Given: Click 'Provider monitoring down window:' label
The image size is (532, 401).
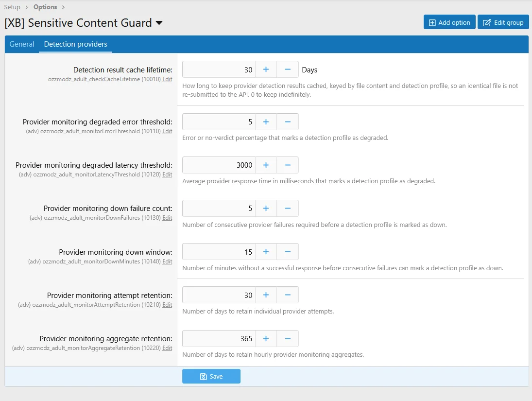Looking at the screenshot, I should 116,252.
